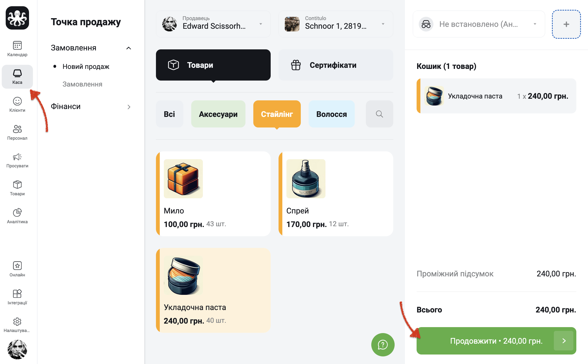
Task: Click the dashed plus add-client button
Action: point(566,24)
